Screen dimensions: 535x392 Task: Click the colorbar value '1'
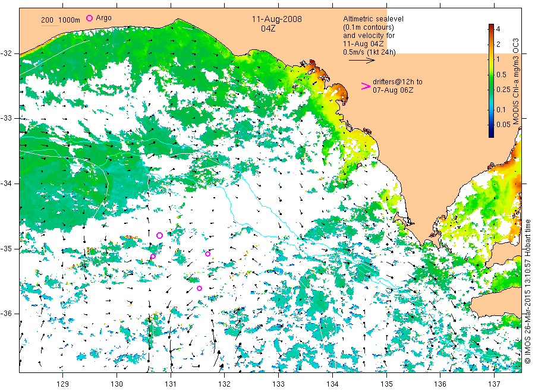click(498, 59)
